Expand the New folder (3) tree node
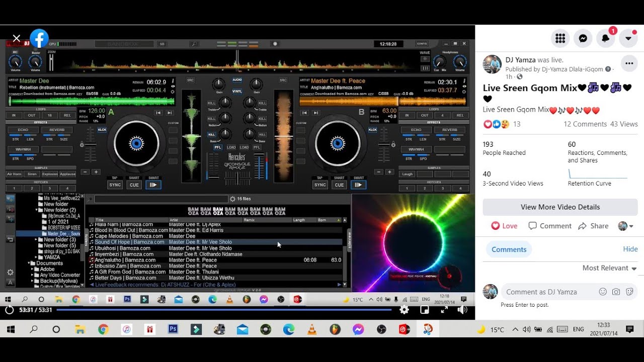Screen dimensions: 644x362 37,240
